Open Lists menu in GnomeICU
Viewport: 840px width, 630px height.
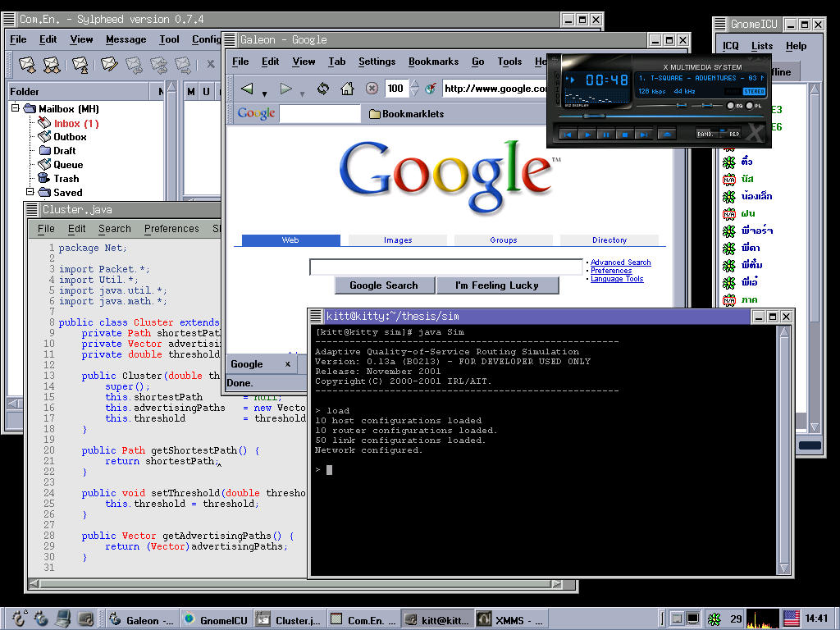click(x=762, y=46)
